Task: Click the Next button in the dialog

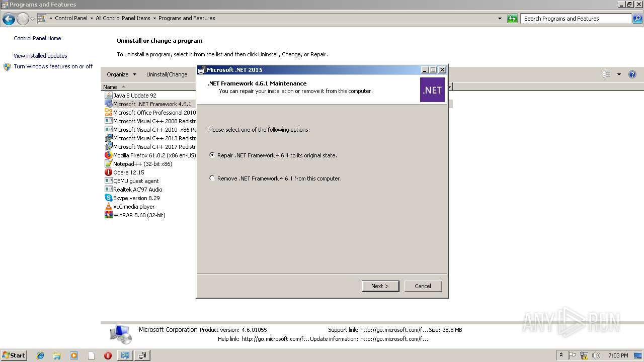Action: point(380,286)
